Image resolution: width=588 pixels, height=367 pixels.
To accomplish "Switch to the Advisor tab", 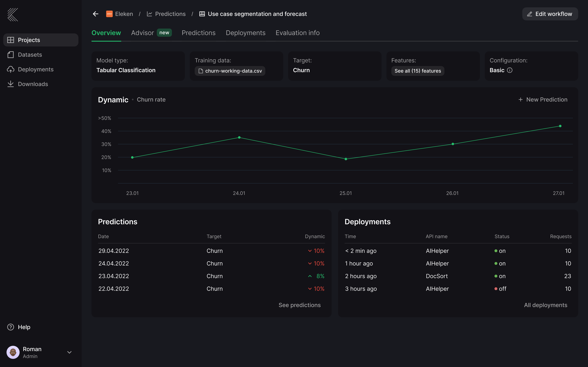I will (143, 33).
